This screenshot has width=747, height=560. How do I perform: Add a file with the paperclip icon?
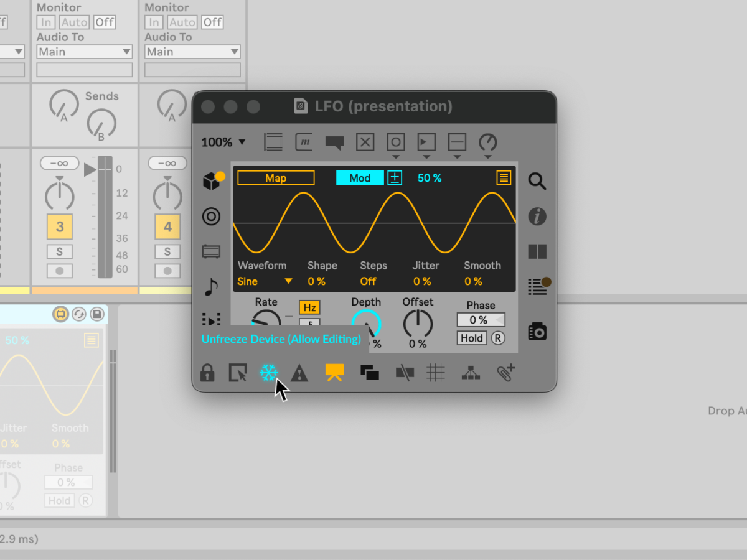click(x=505, y=372)
